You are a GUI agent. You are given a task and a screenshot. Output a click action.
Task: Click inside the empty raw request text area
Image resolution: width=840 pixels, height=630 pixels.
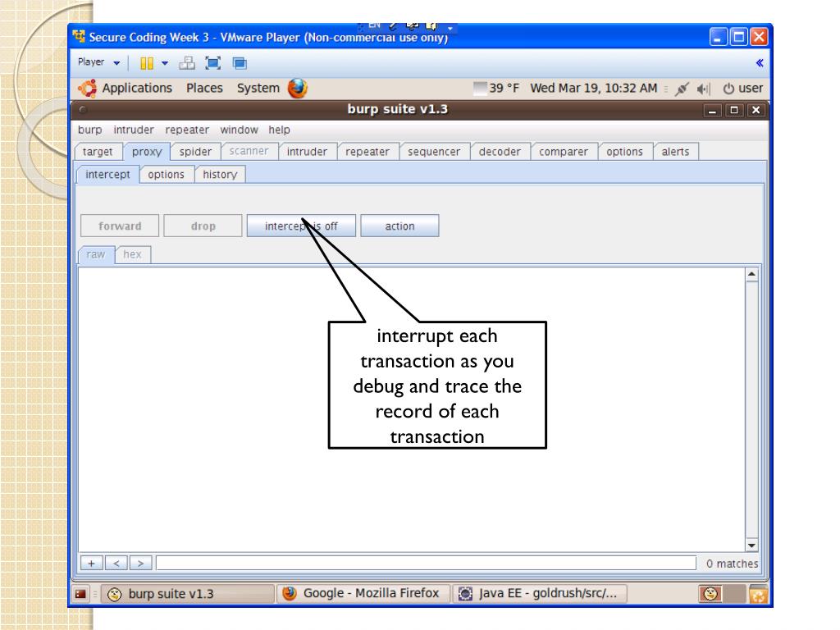[x=412, y=409]
